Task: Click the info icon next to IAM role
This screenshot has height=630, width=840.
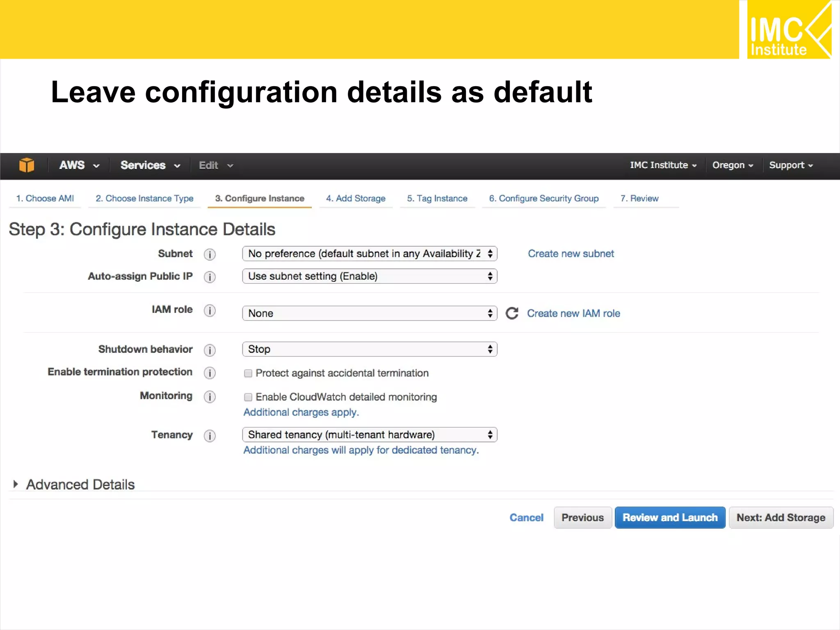Action: pos(210,310)
